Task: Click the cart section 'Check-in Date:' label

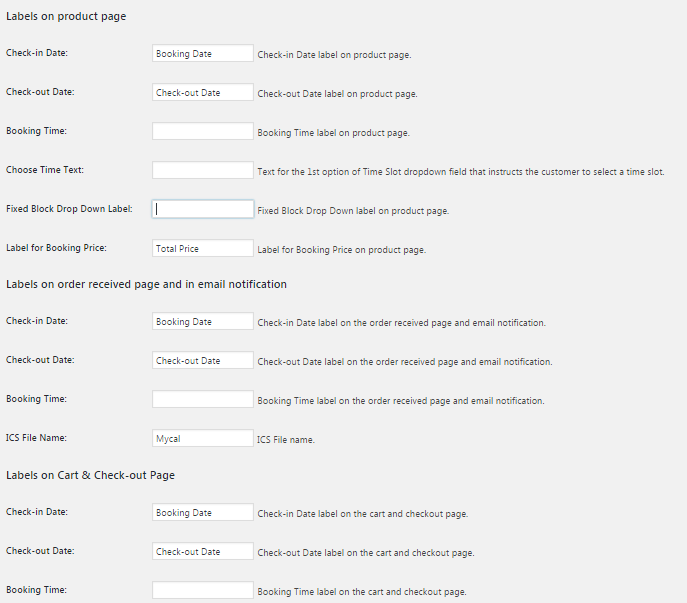Action: tap(37, 512)
